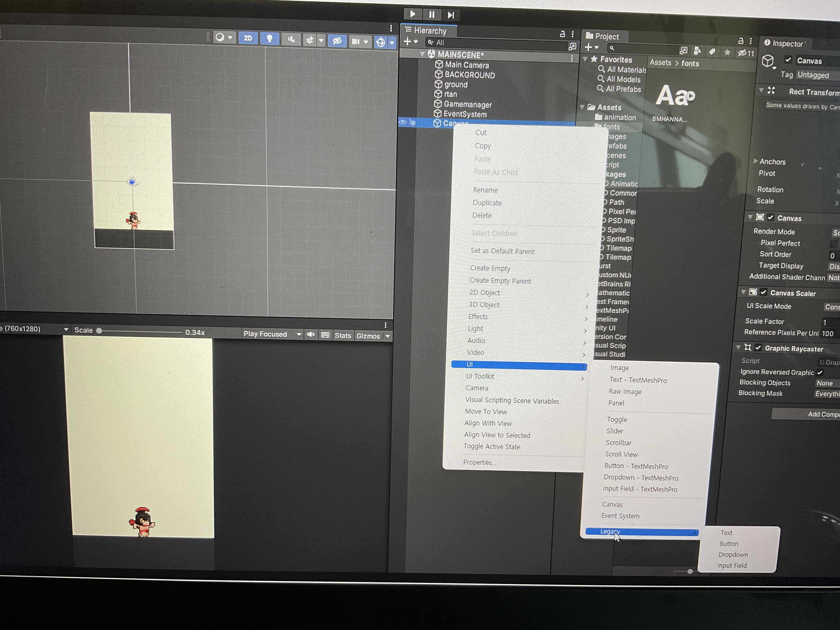Click the Step frame button
The image size is (840, 630).
coord(451,15)
